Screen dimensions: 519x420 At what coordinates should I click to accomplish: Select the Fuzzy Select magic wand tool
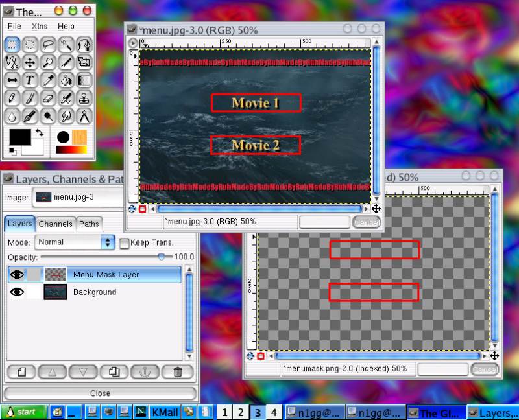pyautogui.click(x=66, y=44)
